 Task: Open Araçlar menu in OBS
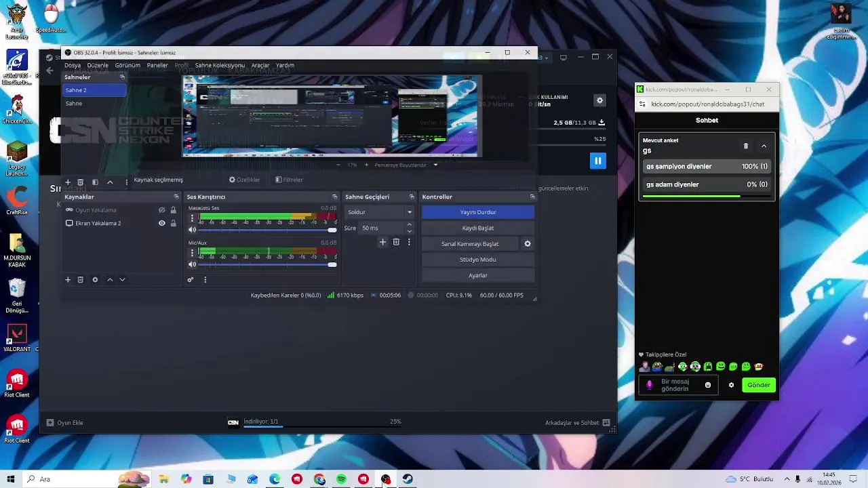tap(260, 65)
